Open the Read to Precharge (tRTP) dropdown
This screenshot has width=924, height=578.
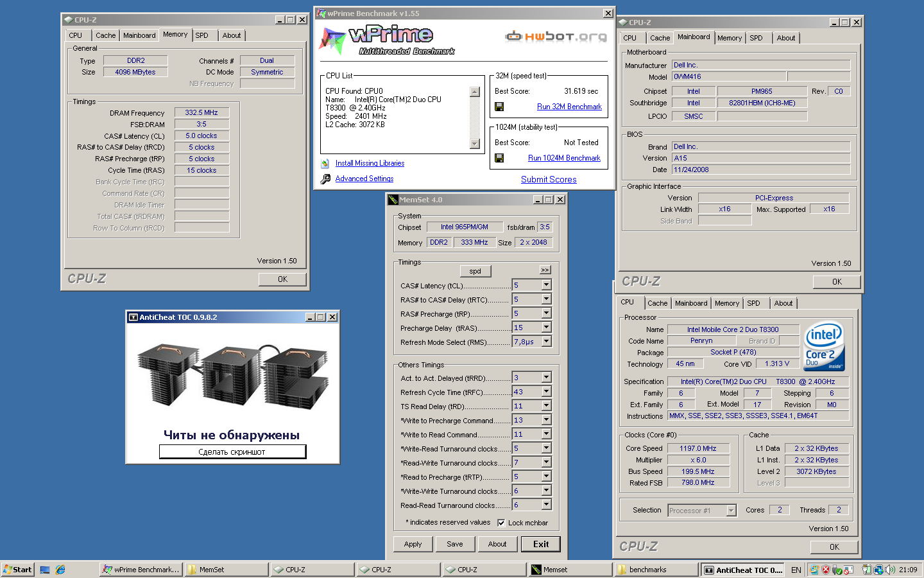point(546,476)
